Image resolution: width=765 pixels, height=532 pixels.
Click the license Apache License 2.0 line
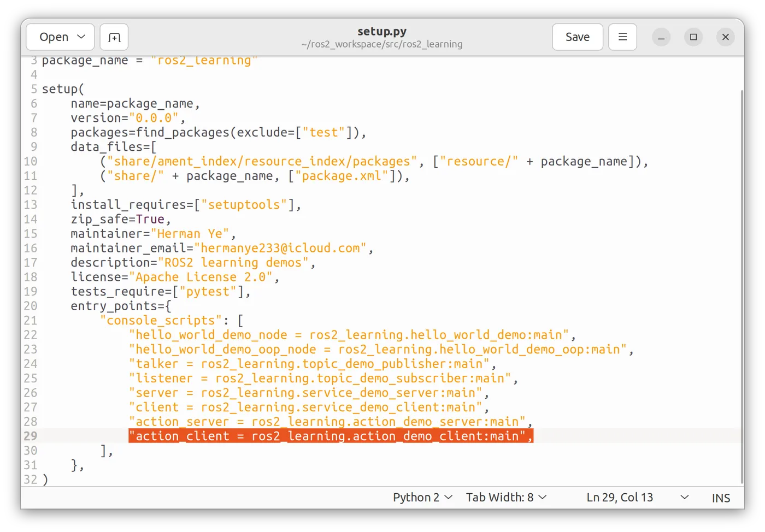175,277
